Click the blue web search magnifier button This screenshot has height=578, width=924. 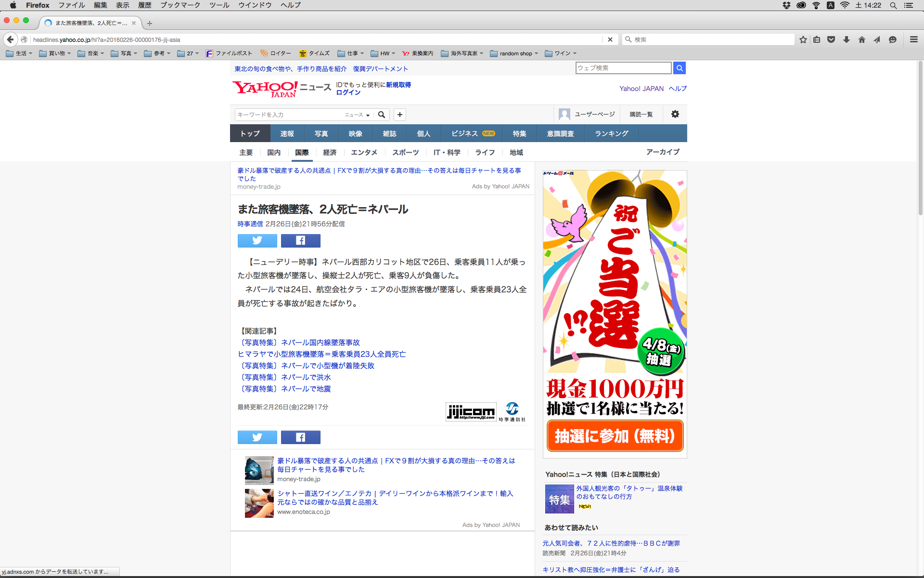pyautogui.click(x=679, y=68)
